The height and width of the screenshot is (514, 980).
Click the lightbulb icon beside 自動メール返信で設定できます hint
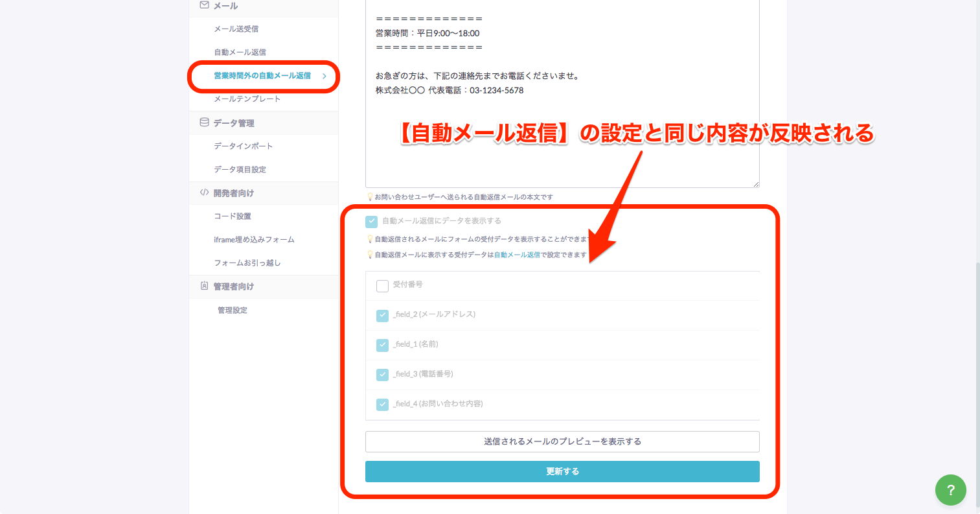[x=369, y=254]
